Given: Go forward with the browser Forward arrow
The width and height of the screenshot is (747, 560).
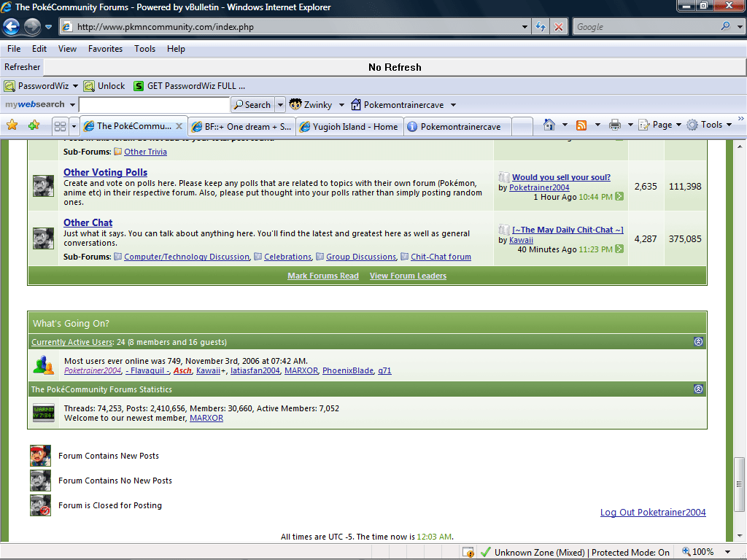Looking at the screenshot, I should pyautogui.click(x=32, y=27).
